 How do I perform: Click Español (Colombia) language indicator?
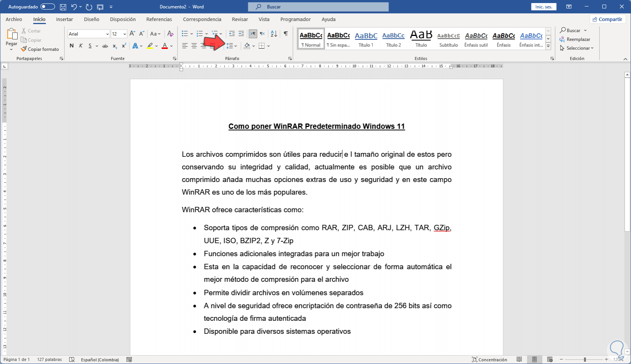tap(100, 359)
